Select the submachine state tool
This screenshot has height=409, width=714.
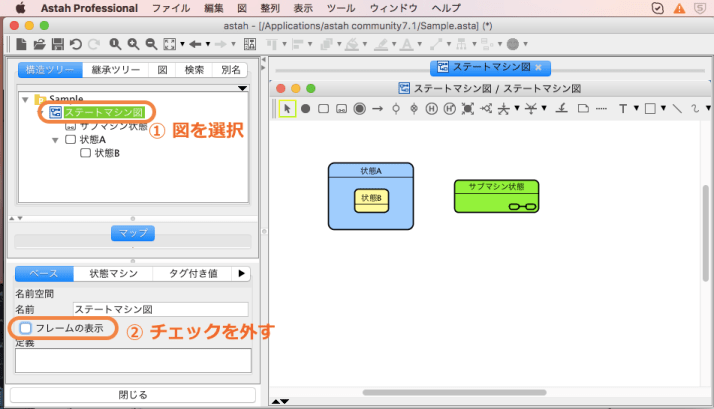342,109
